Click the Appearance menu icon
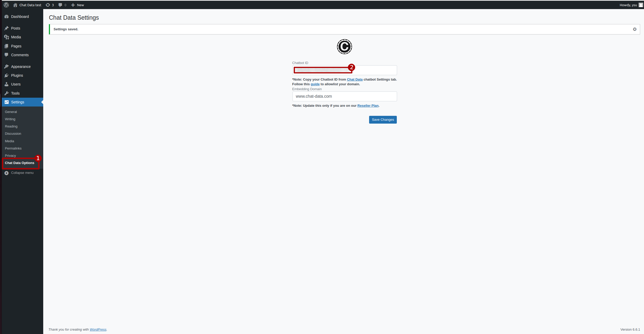 6,66
